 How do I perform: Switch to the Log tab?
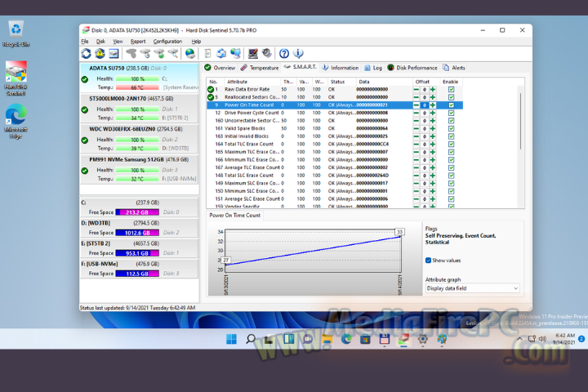click(373, 68)
